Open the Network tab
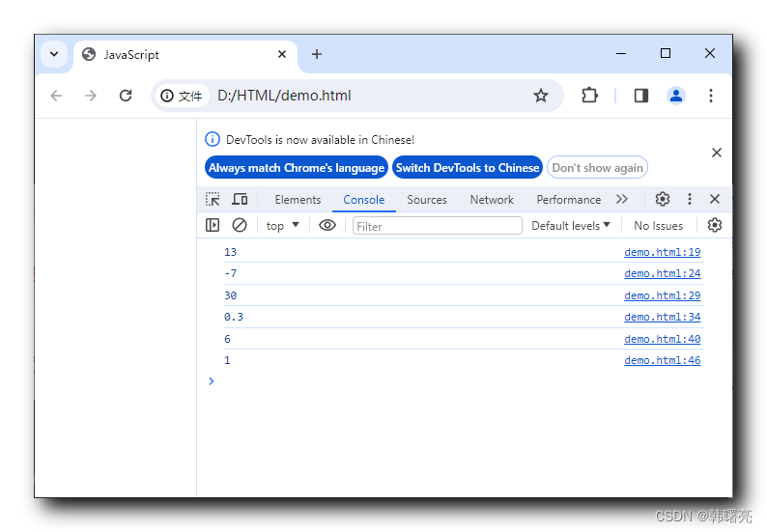The height and width of the screenshot is (532, 767). 492,200
